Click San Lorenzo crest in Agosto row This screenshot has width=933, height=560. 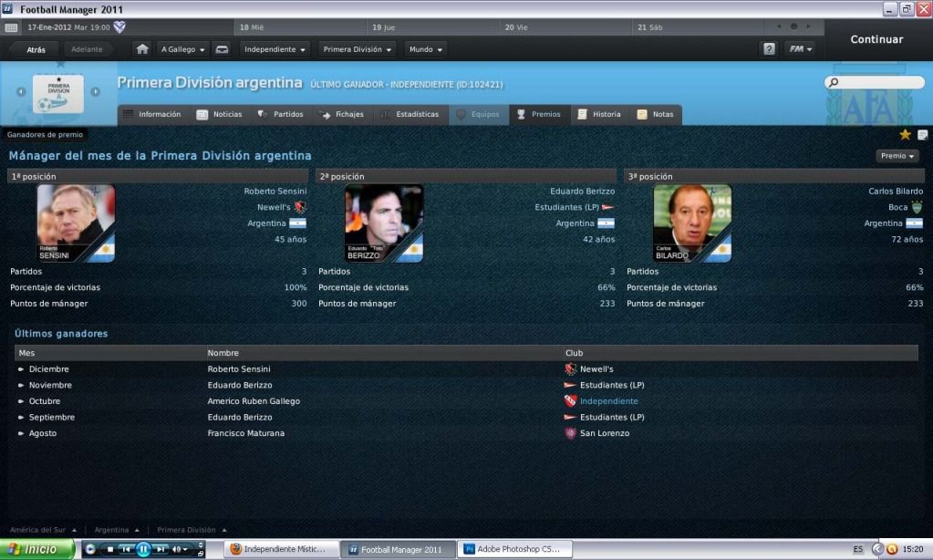(570, 433)
